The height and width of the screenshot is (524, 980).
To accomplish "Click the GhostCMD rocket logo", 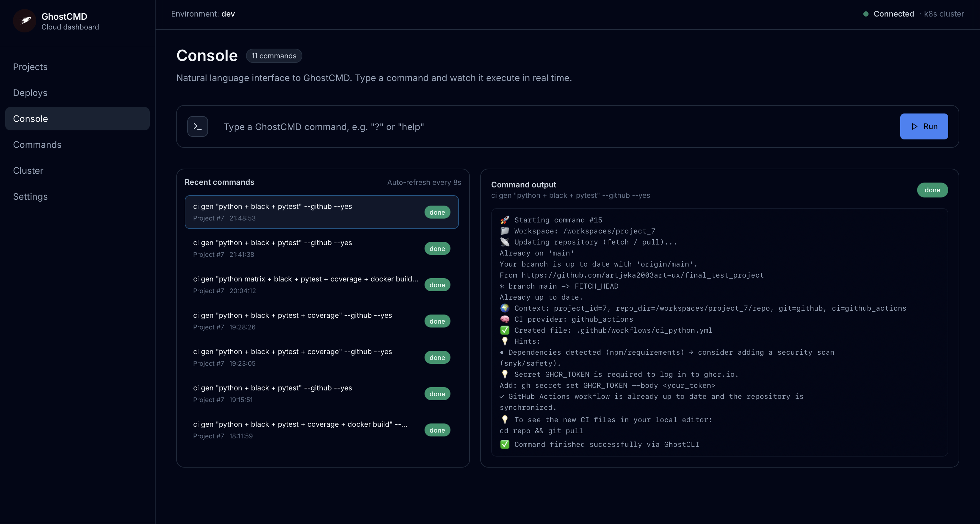I will [x=24, y=21].
